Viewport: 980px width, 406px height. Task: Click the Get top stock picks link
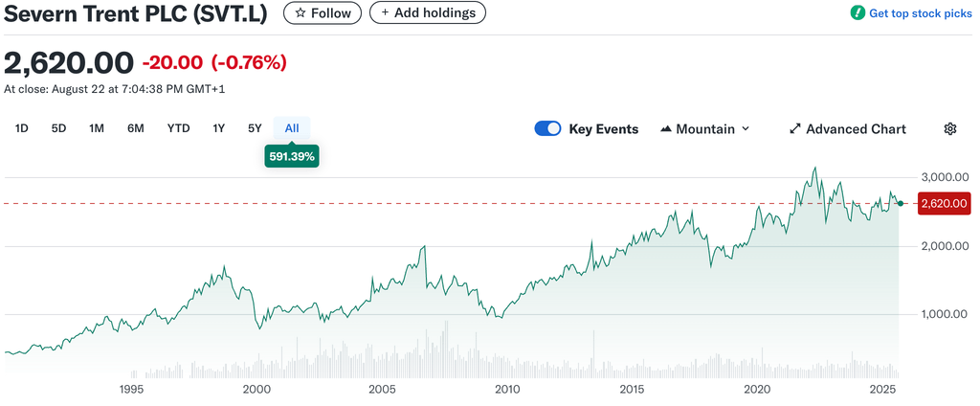[920, 13]
